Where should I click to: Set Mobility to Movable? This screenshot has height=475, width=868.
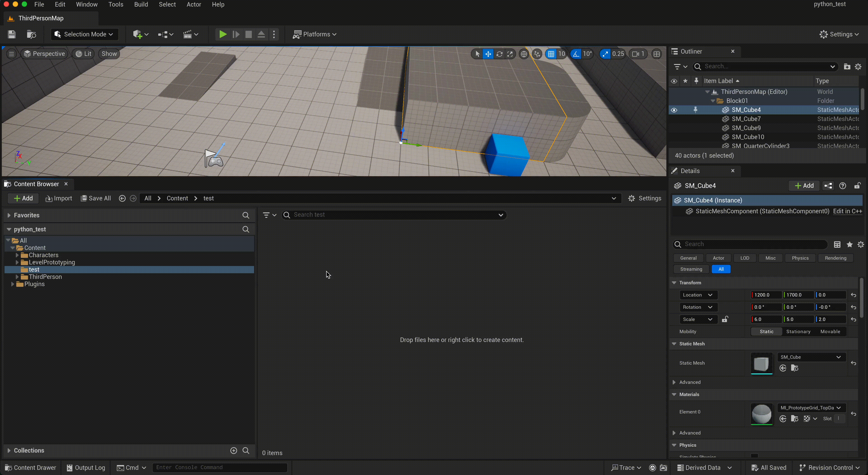tap(830, 331)
